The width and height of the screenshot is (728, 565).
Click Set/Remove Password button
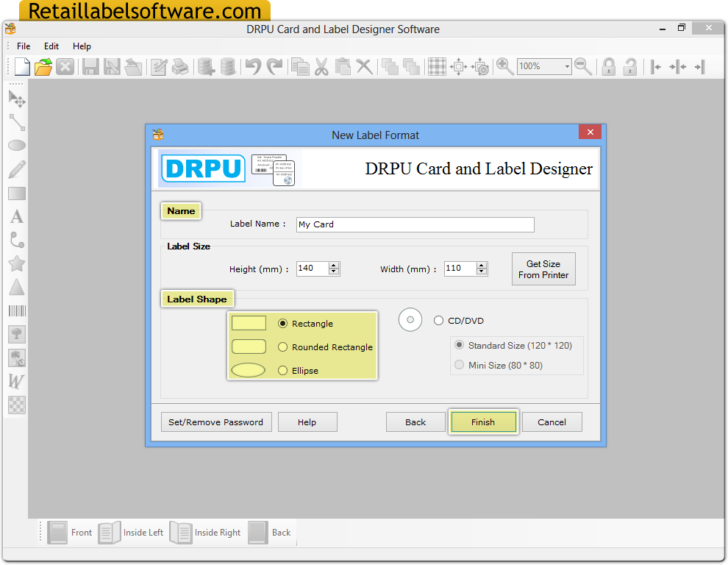coord(216,422)
